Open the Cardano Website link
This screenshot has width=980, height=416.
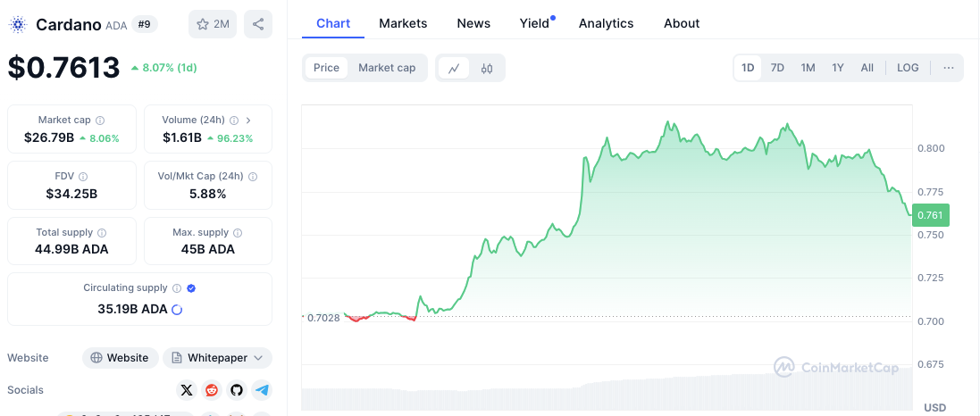coord(121,358)
